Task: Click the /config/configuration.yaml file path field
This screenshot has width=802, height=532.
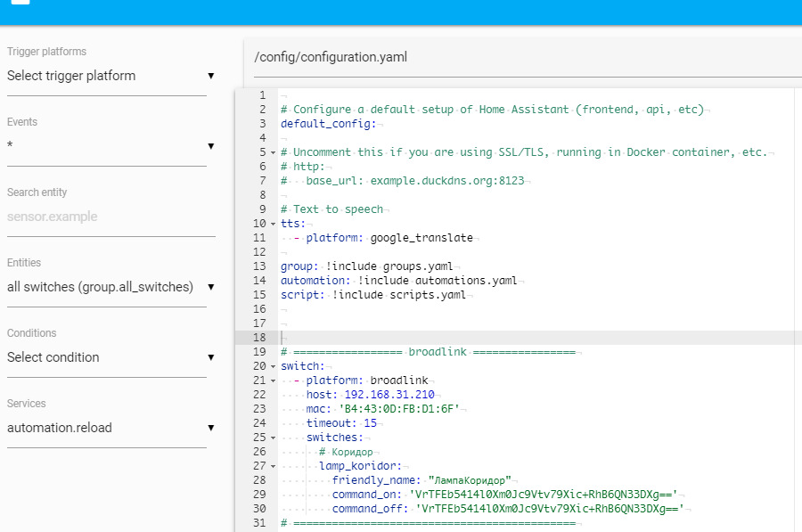Action: click(x=521, y=57)
